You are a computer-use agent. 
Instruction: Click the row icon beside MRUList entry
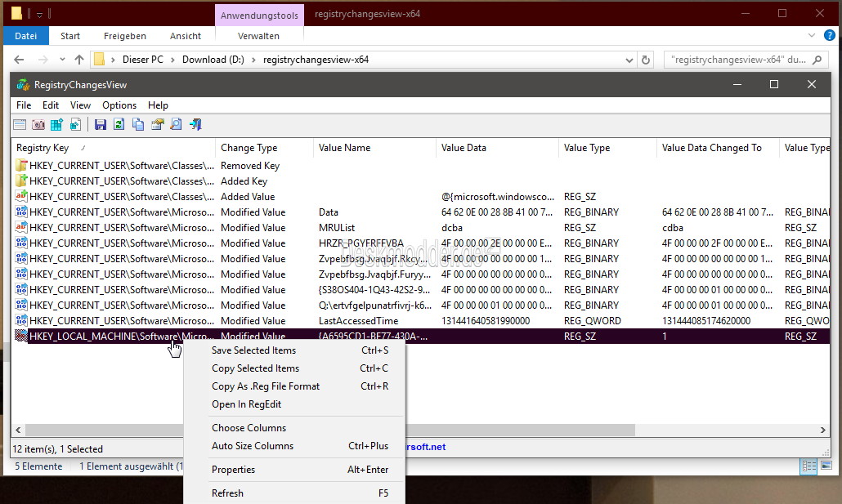pyautogui.click(x=21, y=228)
